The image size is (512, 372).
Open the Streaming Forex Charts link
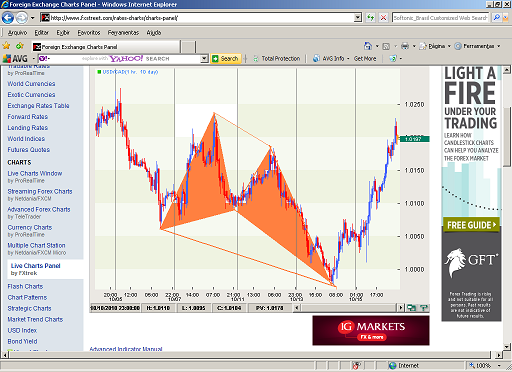(40, 191)
